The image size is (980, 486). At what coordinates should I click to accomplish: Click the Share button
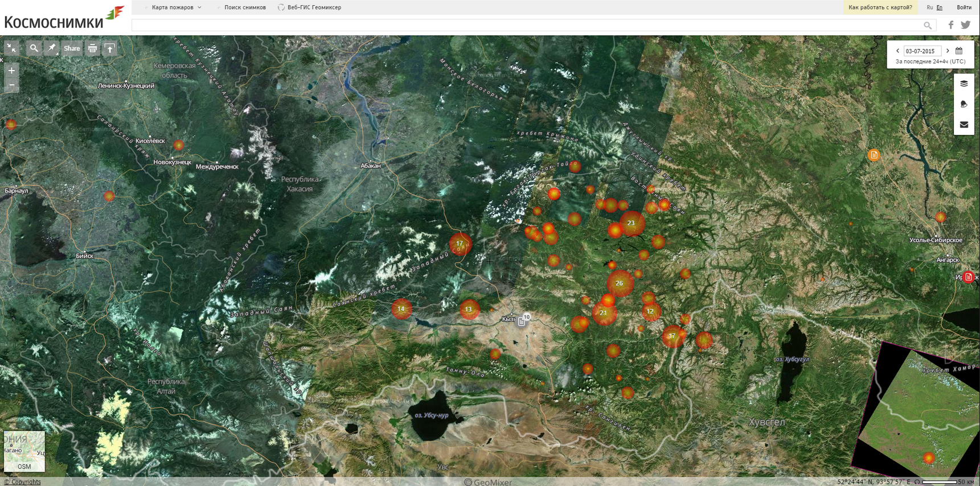(x=72, y=48)
